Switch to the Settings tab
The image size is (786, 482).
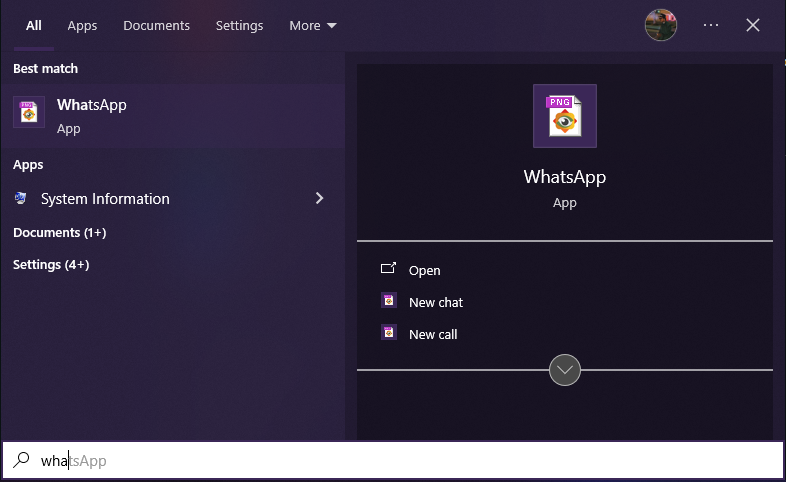point(239,26)
